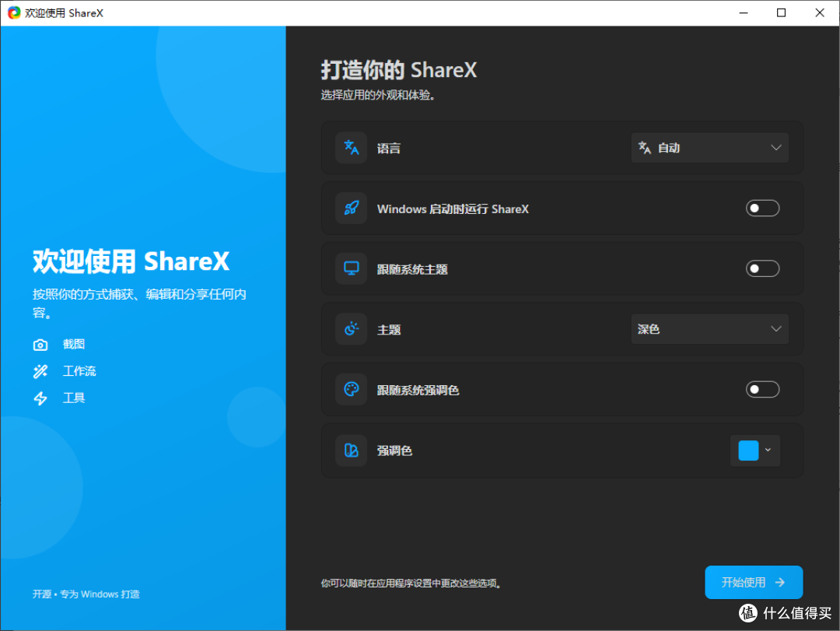
Task: Click the 开始使用 button
Action: 754,582
